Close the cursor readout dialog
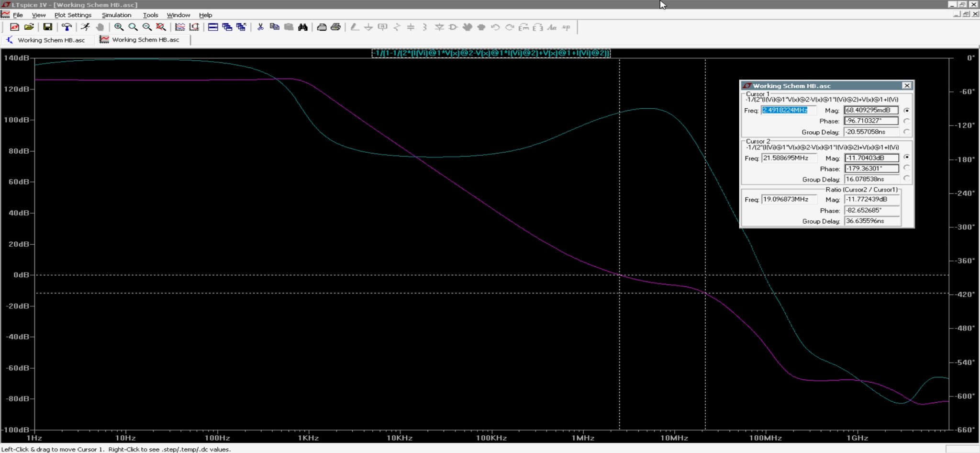The width and height of the screenshot is (980, 453). pos(907,86)
